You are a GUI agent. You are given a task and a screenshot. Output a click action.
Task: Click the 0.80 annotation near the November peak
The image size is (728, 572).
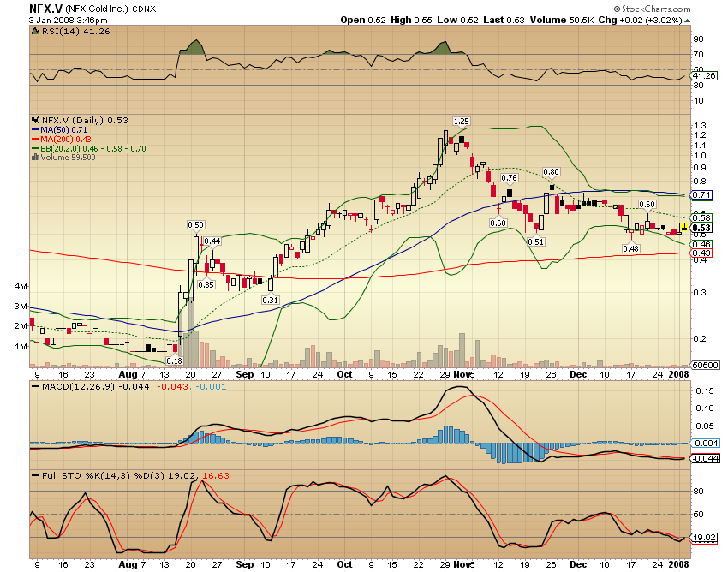[x=552, y=171]
